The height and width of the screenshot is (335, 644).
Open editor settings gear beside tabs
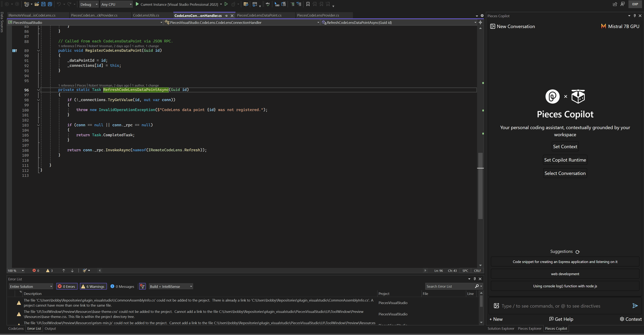[x=482, y=16]
